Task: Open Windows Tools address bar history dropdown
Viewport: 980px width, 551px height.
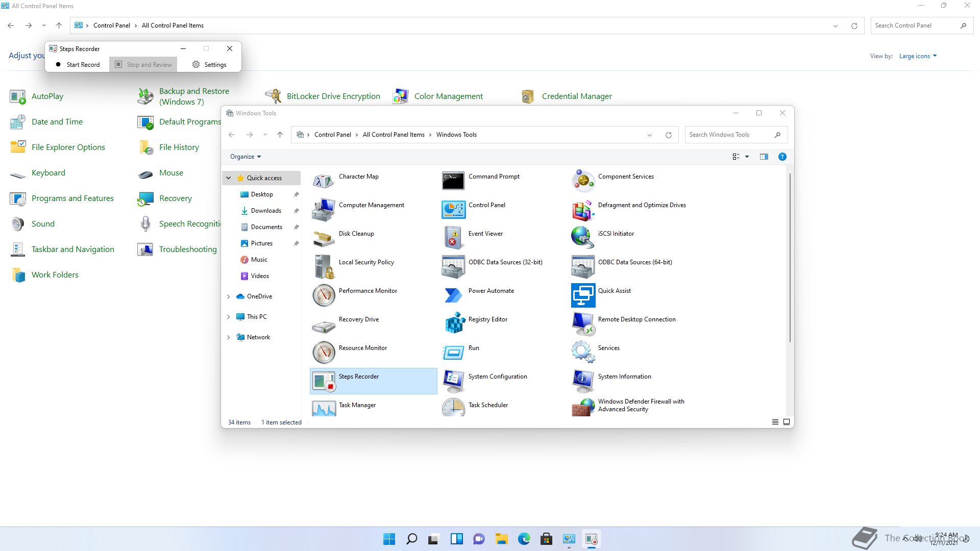Action: (649, 135)
